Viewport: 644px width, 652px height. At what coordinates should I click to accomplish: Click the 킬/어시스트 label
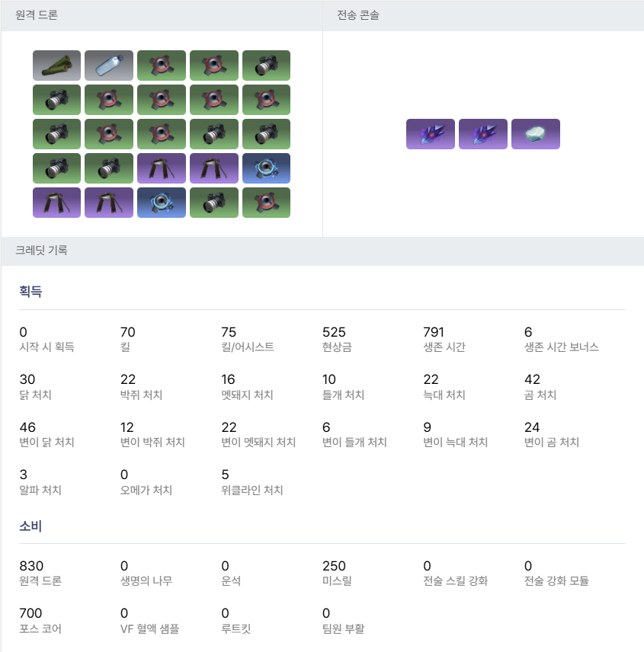click(248, 347)
